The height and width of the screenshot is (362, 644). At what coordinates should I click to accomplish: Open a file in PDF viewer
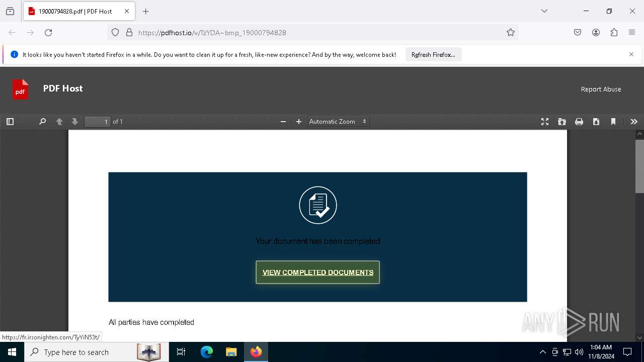[562, 122]
